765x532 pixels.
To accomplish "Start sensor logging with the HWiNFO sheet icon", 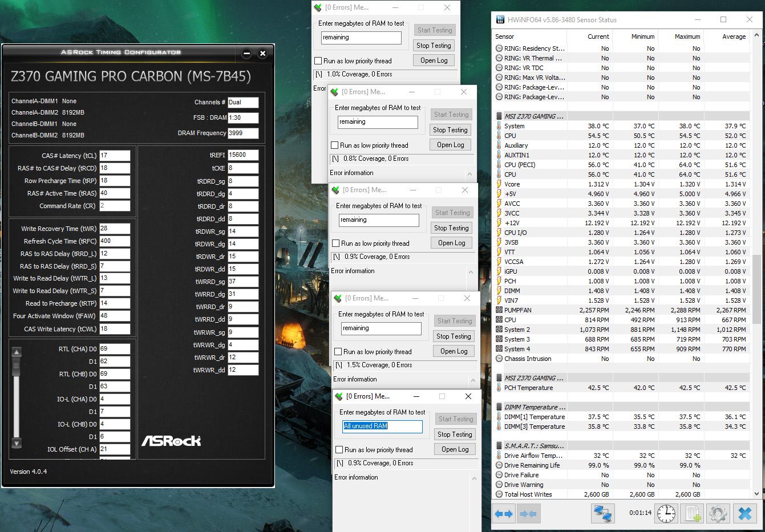I will [x=693, y=514].
